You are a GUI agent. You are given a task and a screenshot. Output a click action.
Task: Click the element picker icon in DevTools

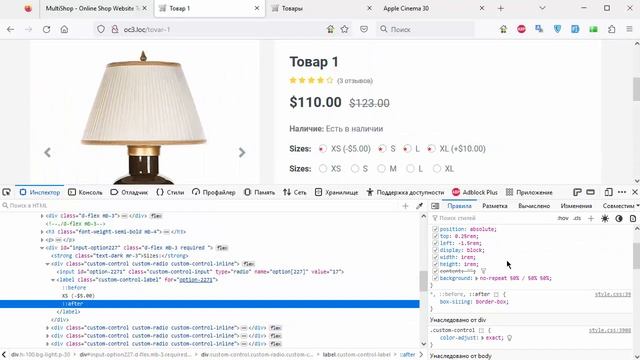pos(6,192)
